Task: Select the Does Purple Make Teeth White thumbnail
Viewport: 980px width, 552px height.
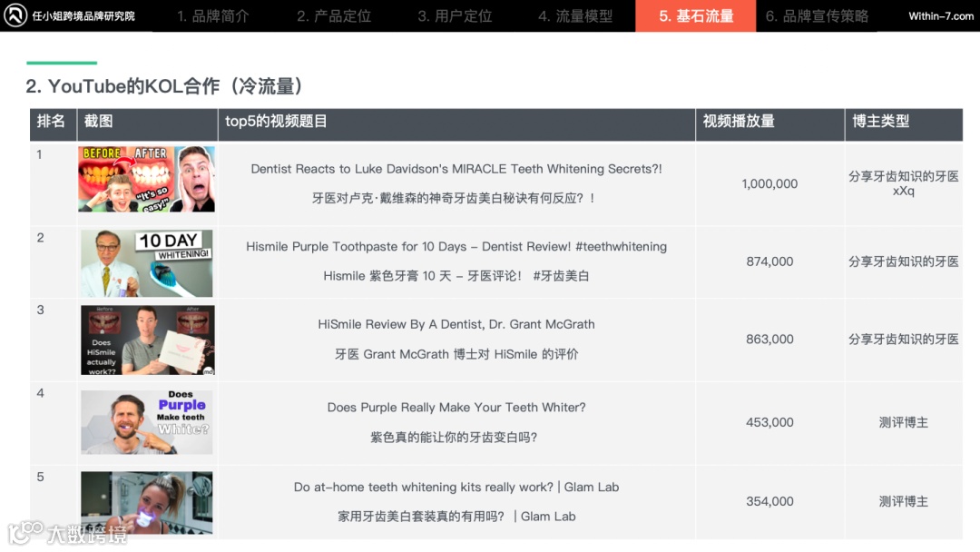Action: (146, 421)
